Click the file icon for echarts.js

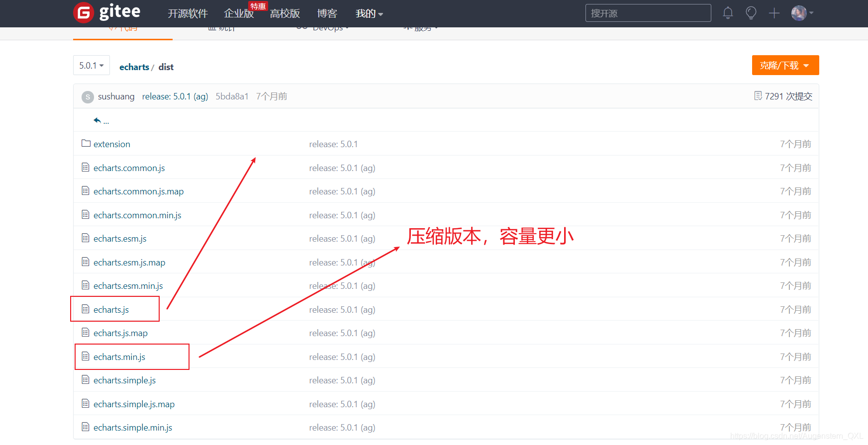coord(86,309)
